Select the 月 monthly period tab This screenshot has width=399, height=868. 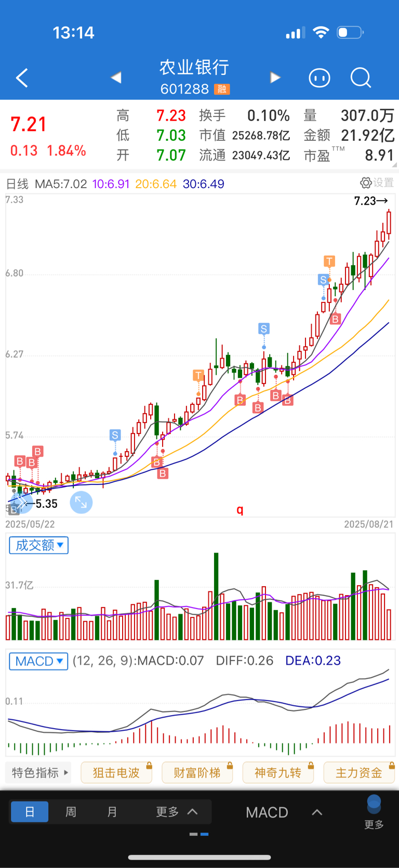112,812
